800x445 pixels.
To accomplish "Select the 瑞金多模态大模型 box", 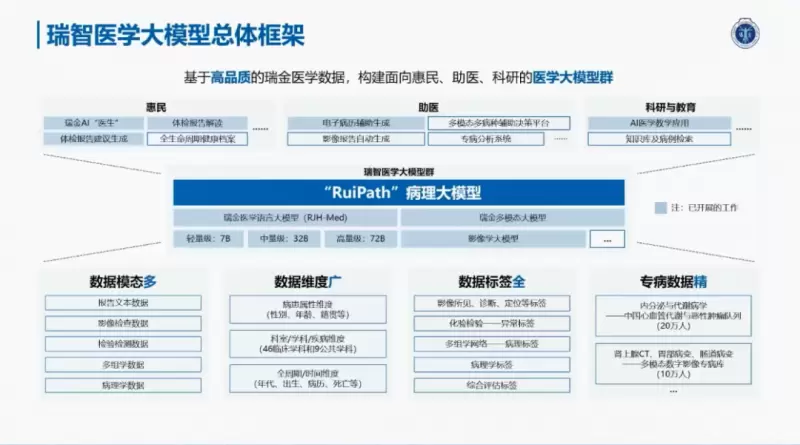I will pyautogui.click(x=513, y=217).
